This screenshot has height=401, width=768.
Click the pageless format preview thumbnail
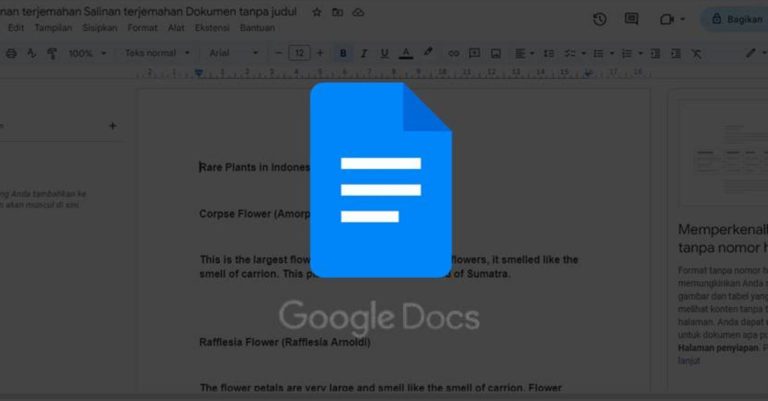pyautogui.click(x=724, y=153)
